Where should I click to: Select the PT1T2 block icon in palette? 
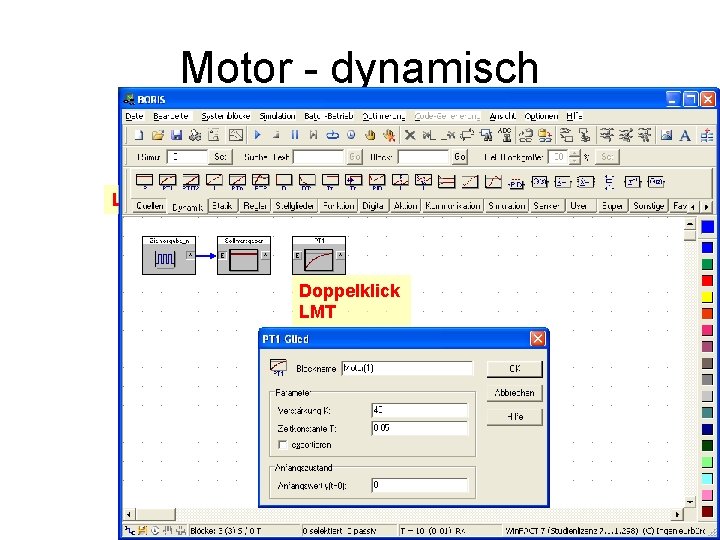point(191,181)
